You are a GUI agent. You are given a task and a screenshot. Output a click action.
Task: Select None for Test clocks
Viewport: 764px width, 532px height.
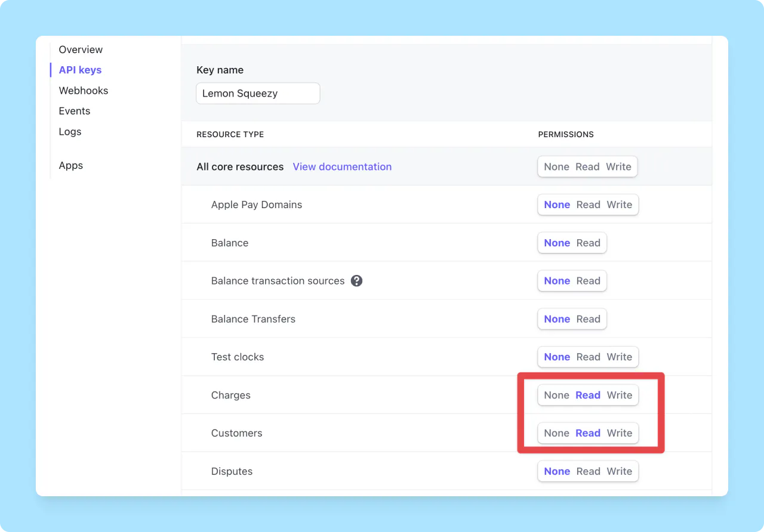pos(556,357)
